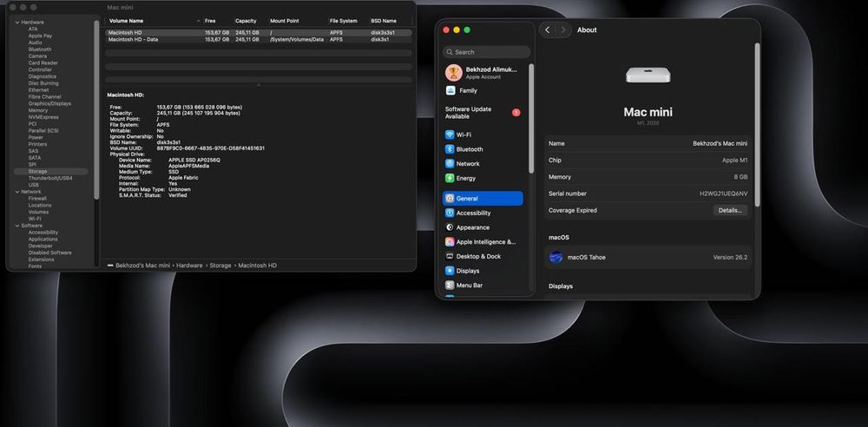Open Wi-Fi settings via its sidebar icon
Screen dimensions: 868x427
coord(450,135)
